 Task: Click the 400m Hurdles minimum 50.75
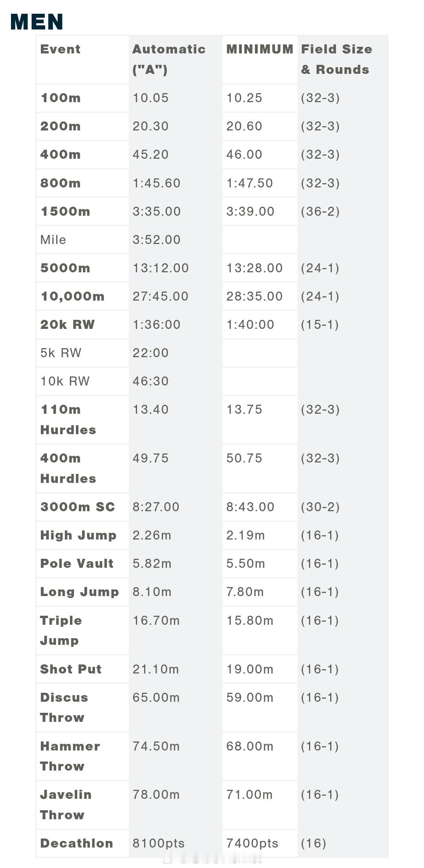click(x=244, y=458)
